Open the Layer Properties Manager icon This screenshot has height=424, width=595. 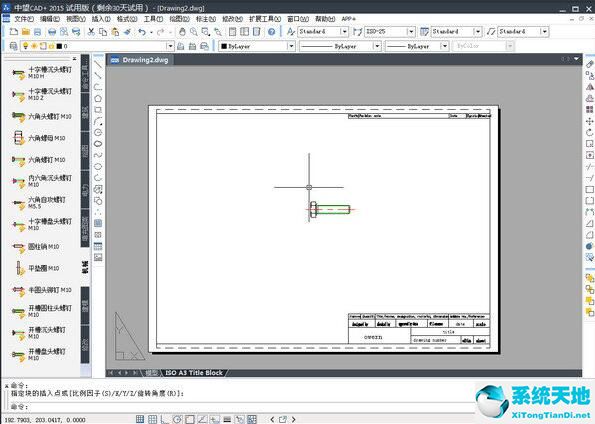[x=13, y=46]
